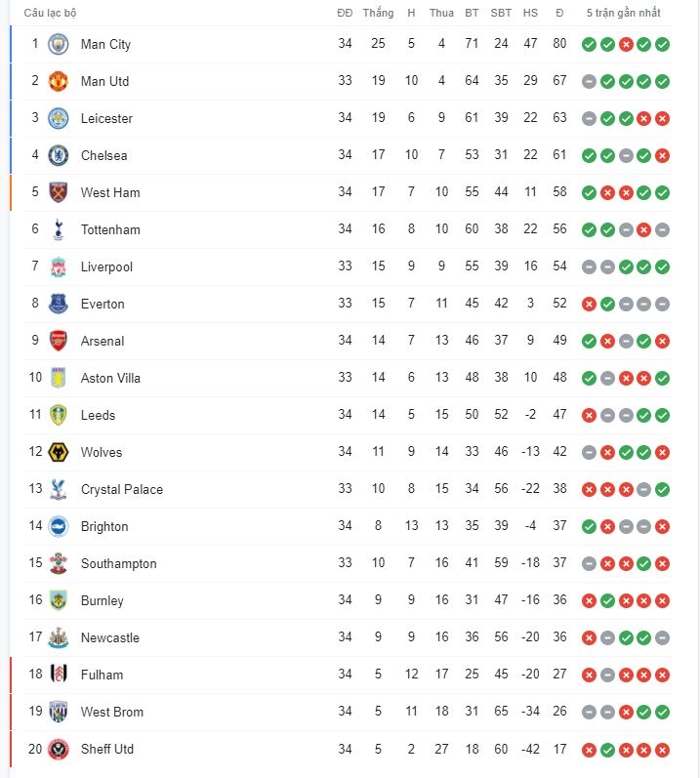Click the Newcastle club crest
700x778 pixels.
click(58, 637)
